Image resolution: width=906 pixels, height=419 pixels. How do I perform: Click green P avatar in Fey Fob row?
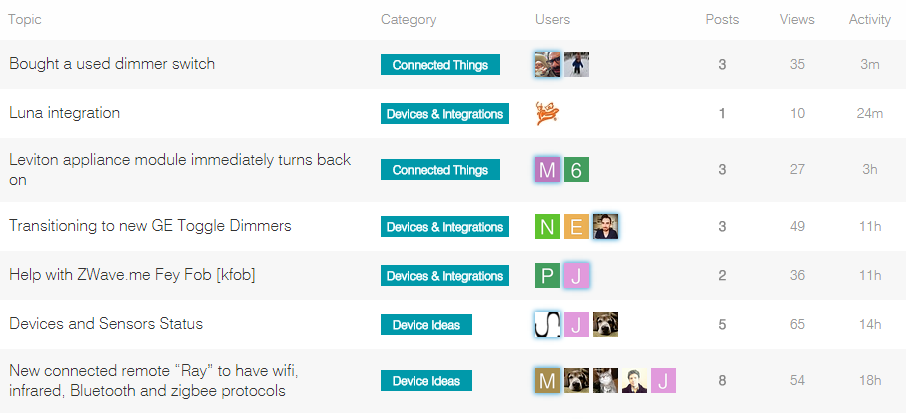(547, 276)
